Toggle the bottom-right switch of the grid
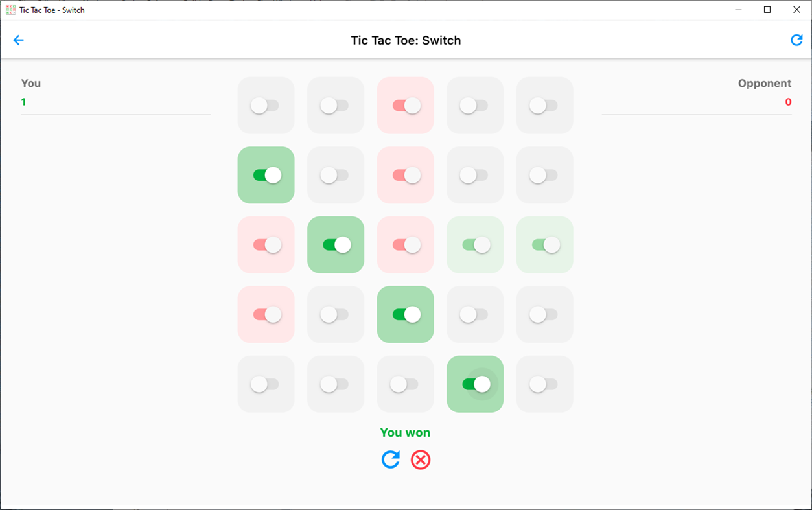The width and height of the screenshot is (812, 510). 544,384
